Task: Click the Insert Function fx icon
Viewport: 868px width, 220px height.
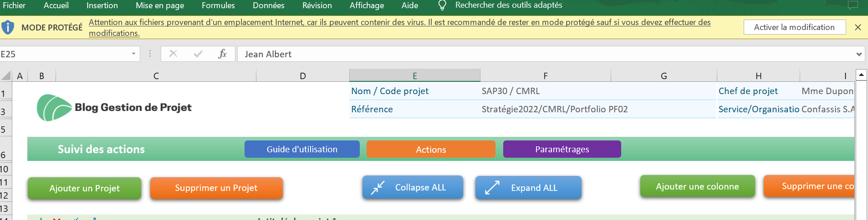Action: tap(222, 54)
